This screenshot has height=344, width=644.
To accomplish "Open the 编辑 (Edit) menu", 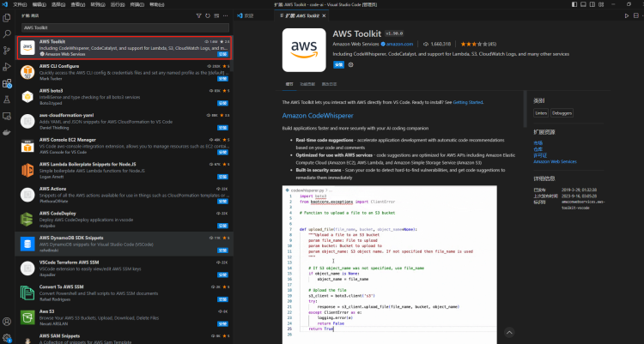I will 39,4.
